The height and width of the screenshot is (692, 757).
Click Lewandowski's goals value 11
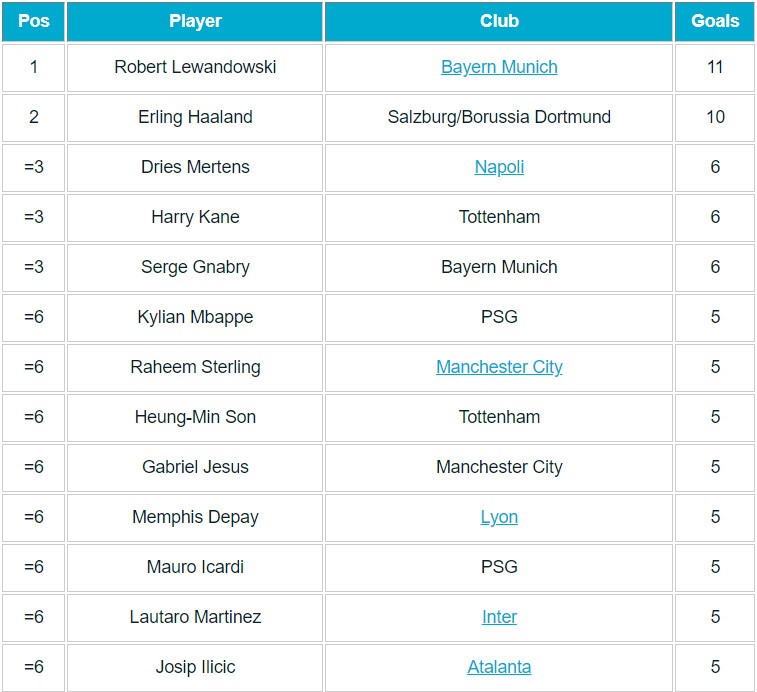(715, 67)
